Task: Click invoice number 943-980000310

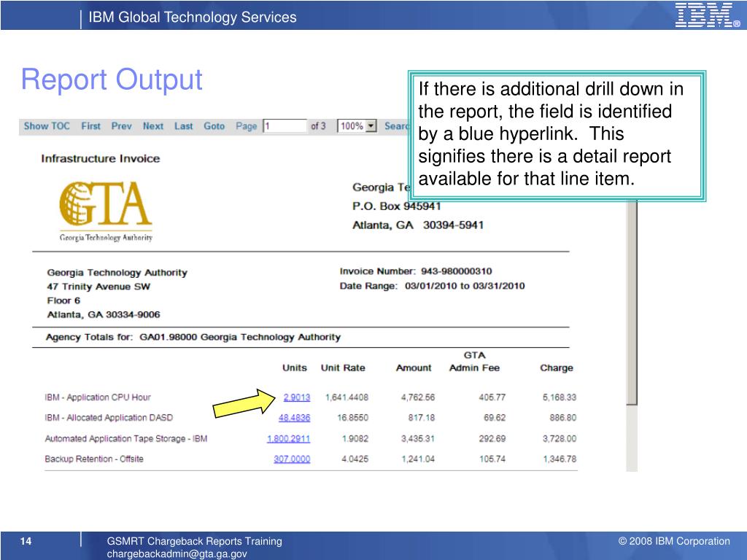Action: point(457,271)
